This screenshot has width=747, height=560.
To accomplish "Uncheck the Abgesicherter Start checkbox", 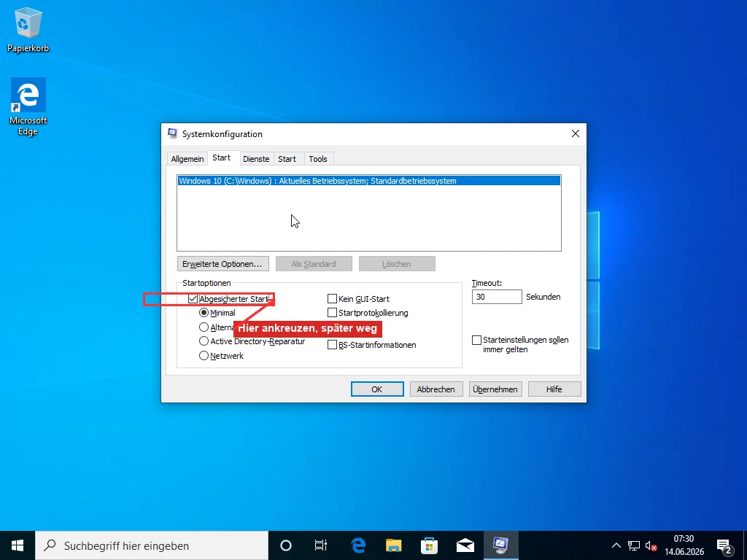I will pyautogui.click(x=193, y=299).
